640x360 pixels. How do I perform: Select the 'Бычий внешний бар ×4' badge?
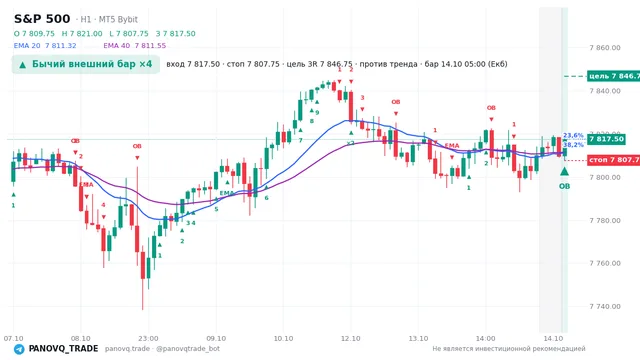86,64
